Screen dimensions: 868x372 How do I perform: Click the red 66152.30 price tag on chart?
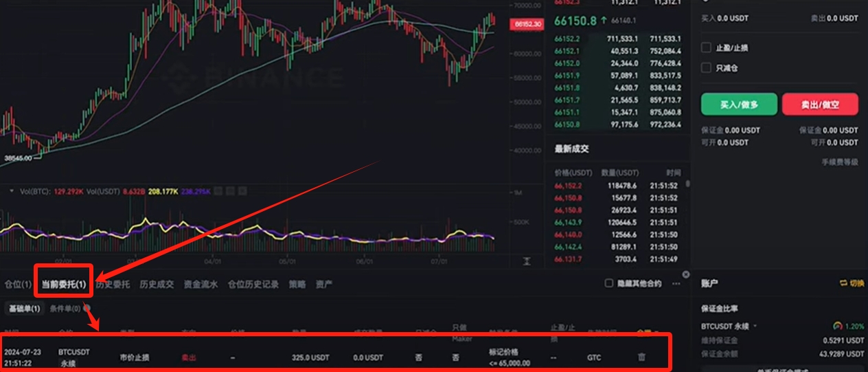(x=527, y=24)
